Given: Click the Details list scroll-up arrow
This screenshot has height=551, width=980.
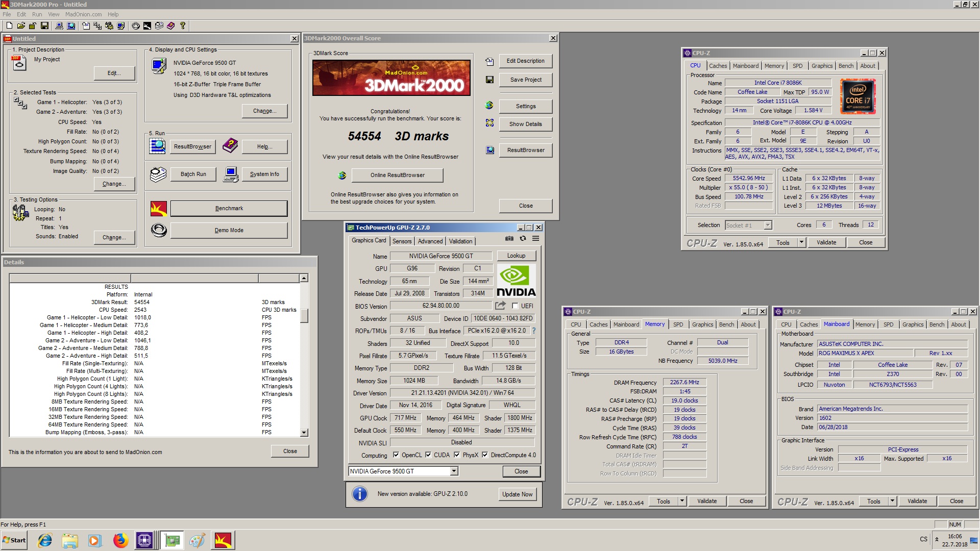Looking at the screenshot, I should point(304,278).
